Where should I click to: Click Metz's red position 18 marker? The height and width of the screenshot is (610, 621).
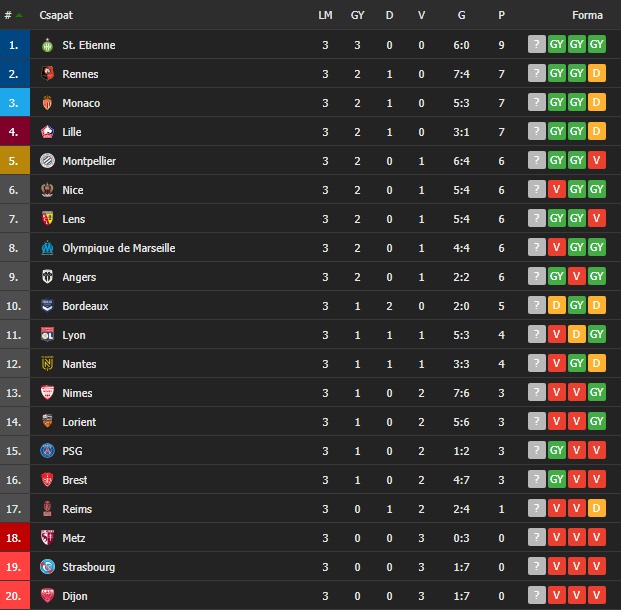coord(15,538)
